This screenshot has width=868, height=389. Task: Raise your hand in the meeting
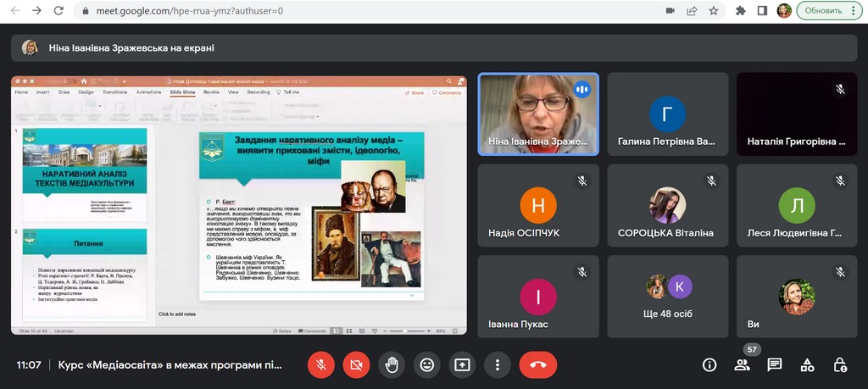point(392,364)
